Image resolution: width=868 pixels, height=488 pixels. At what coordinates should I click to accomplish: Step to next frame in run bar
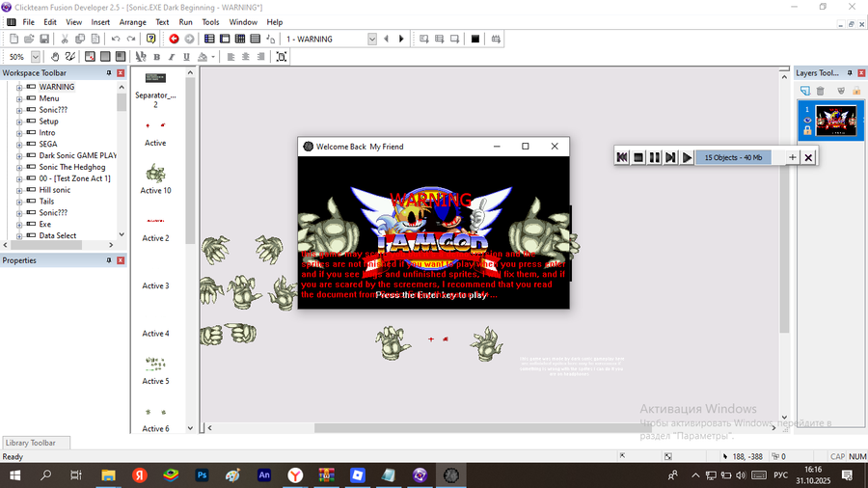point(670,158)
